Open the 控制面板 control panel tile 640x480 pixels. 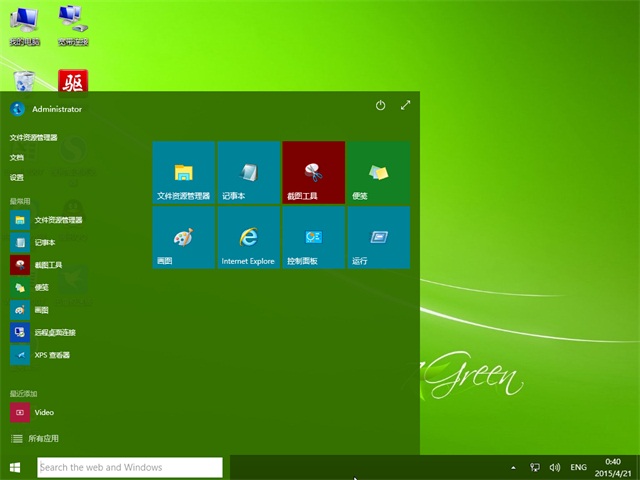313,238
